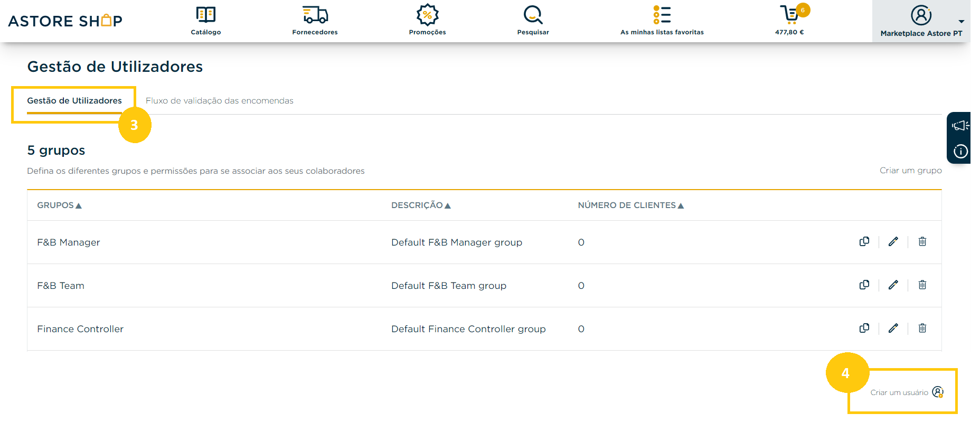The height and width of the screenshot is (432, 980).
Task: Delete the F&B Team group
Action: (x=922, y=285)
